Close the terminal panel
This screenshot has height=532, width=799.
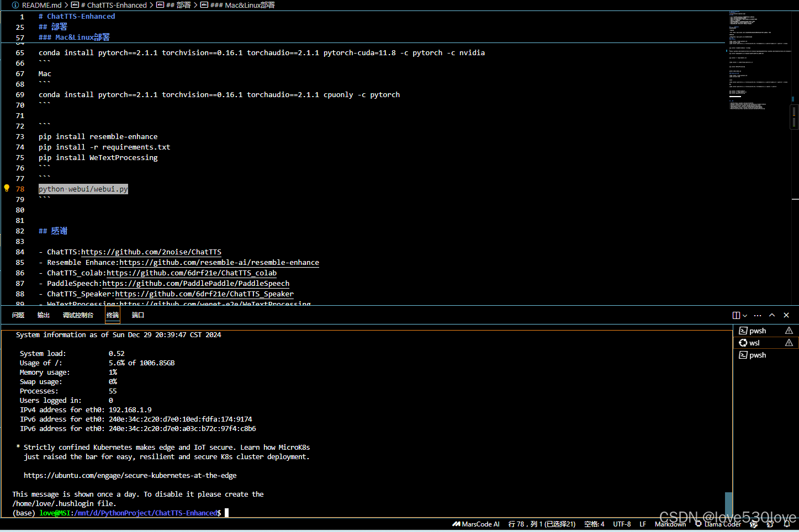pyautogui.click(x=786, y=315)
